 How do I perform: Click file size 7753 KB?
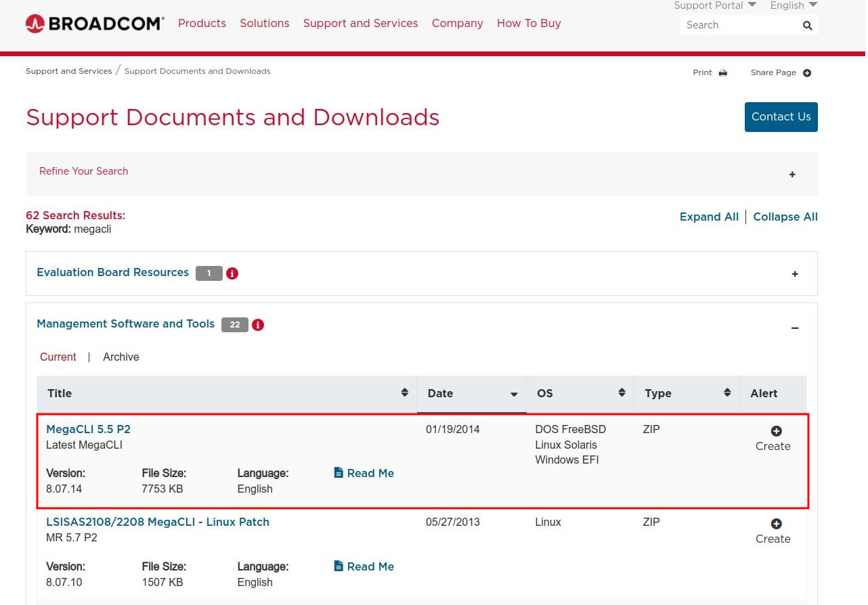(162, 489)
